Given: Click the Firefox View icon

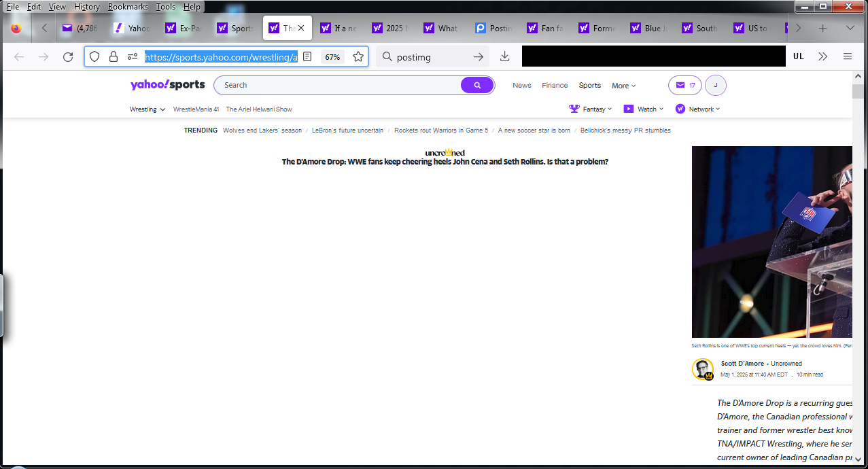Looking at the screenshot, I should tap(16, 29).
